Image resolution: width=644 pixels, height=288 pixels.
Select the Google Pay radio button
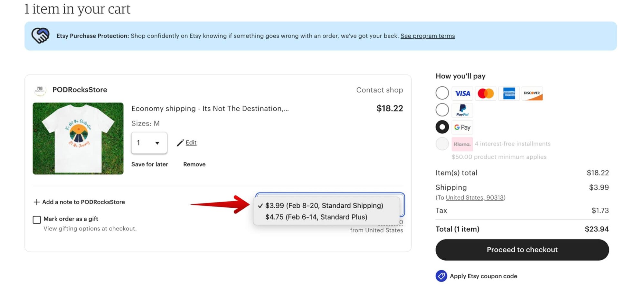(442, 127)
